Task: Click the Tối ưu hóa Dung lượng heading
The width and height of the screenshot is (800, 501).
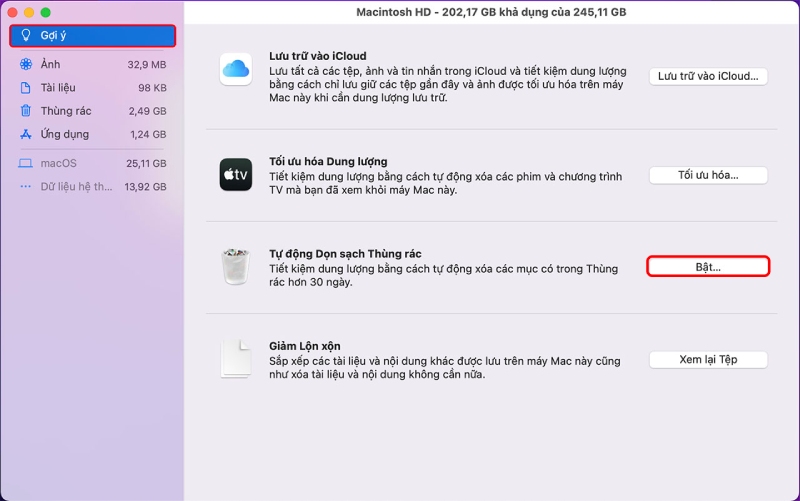Action: [x=328, y=162]
